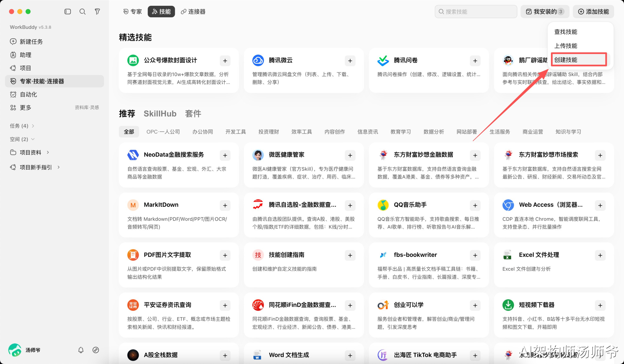Filter by 数据分析 category
Image resolution: width=624 pixels, height=364 pixels.
(434, 132)
